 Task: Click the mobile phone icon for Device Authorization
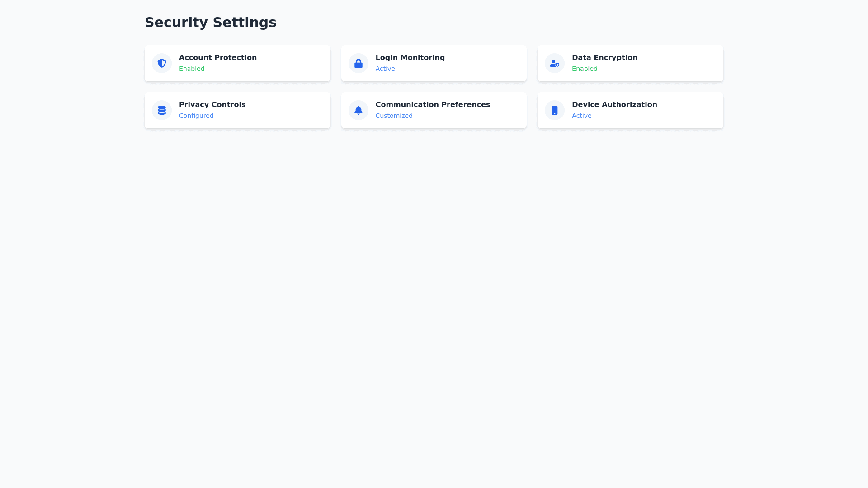coord(555,110)
